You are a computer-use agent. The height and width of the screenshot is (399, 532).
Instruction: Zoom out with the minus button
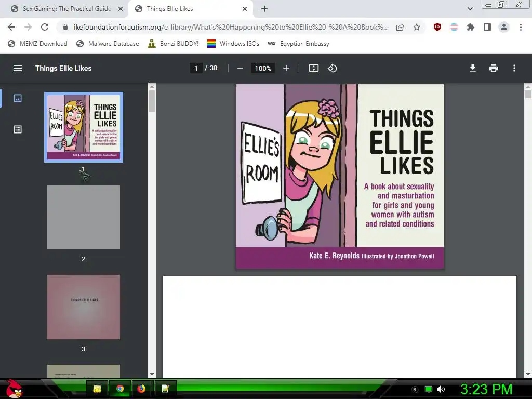click(x=240, y=68)
